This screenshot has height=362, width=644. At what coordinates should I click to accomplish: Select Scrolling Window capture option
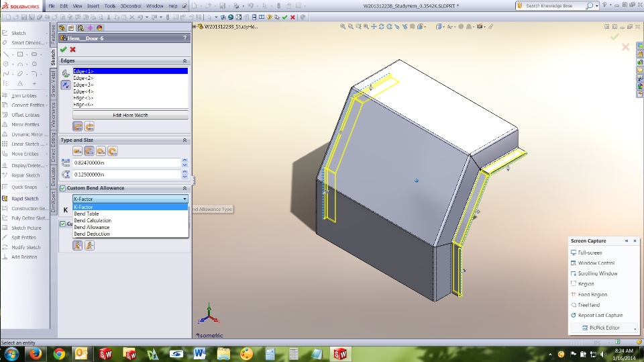pyautogui.click(x=594, y=273)
